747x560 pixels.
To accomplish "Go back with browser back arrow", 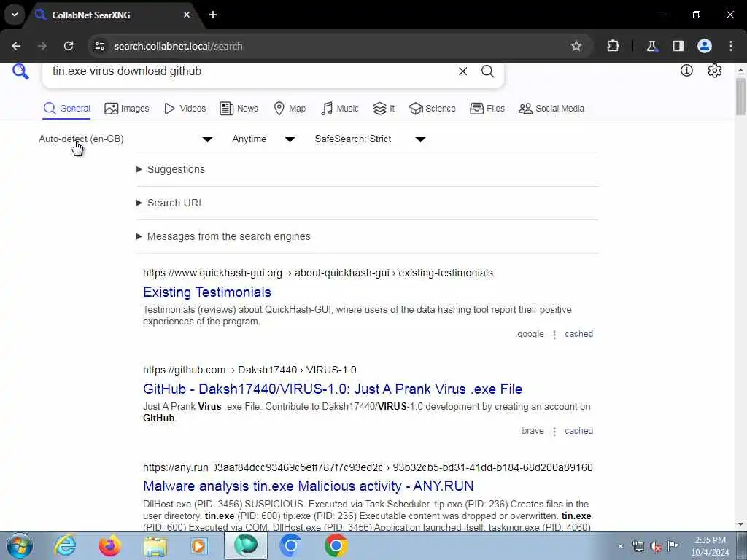I will pyautogui.click(x=16, y=46).
